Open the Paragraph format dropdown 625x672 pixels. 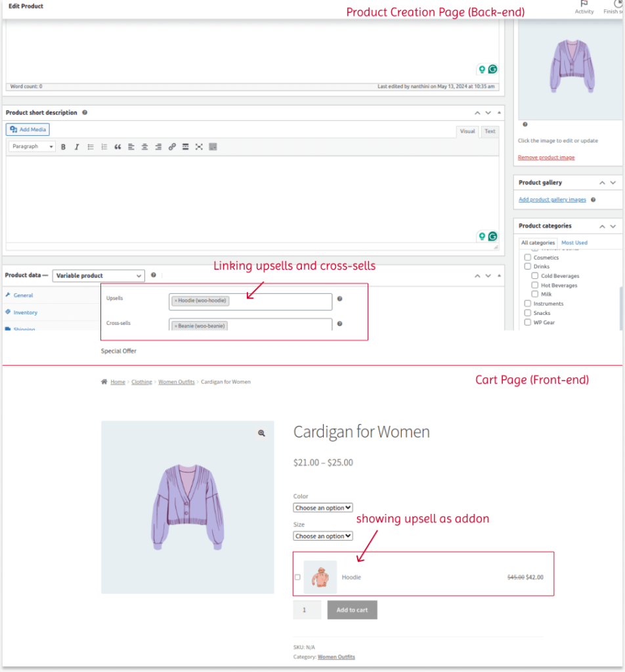tap(32, 146)
